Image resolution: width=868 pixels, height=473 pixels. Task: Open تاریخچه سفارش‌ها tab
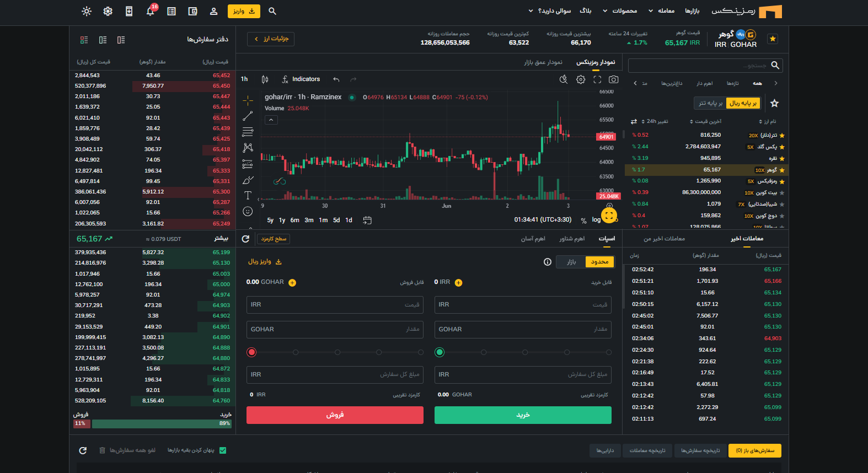tap(700, 450)
